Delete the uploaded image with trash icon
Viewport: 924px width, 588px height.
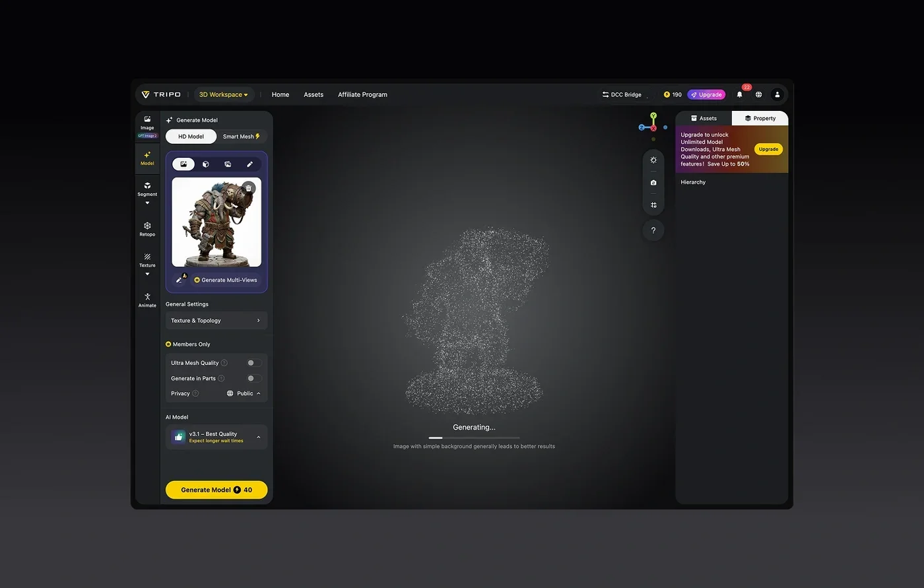tap(249, 188)
